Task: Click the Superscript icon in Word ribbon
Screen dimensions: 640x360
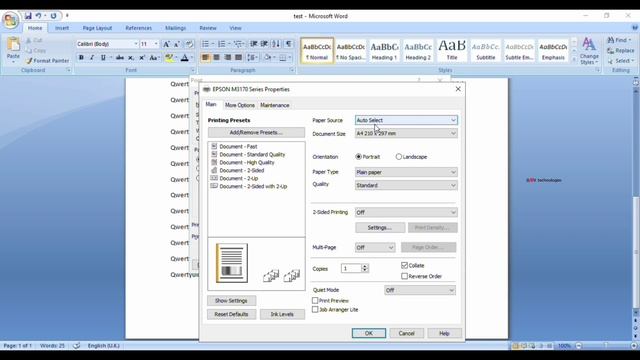Action: pyautogui.click(x=142, y=58)
